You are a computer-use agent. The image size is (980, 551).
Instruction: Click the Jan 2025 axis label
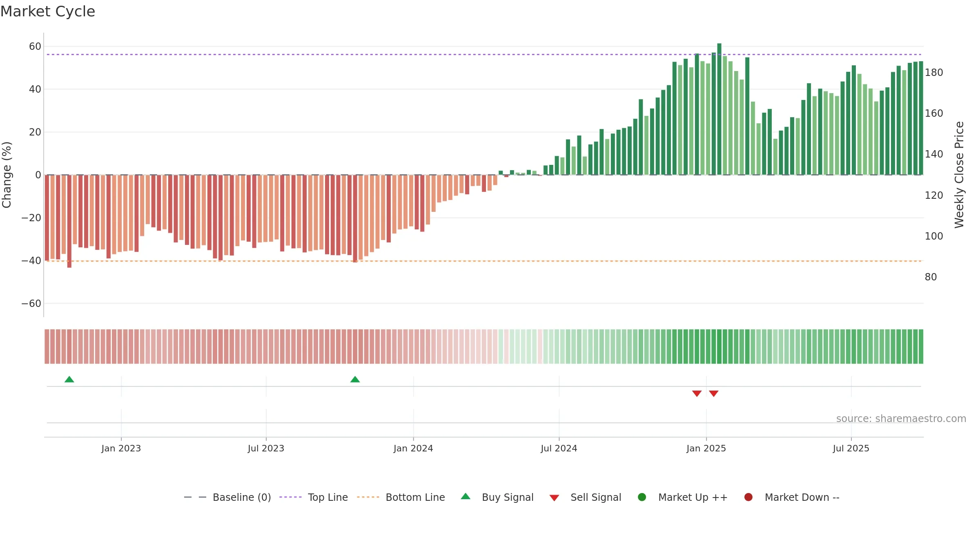pos(706,448)
